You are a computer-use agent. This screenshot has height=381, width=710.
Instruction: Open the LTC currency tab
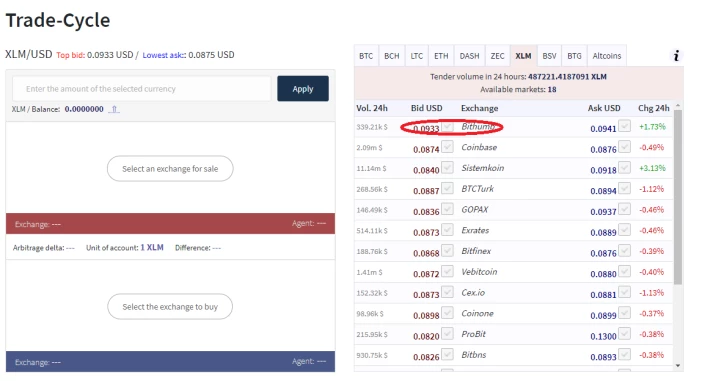[417, 56]
